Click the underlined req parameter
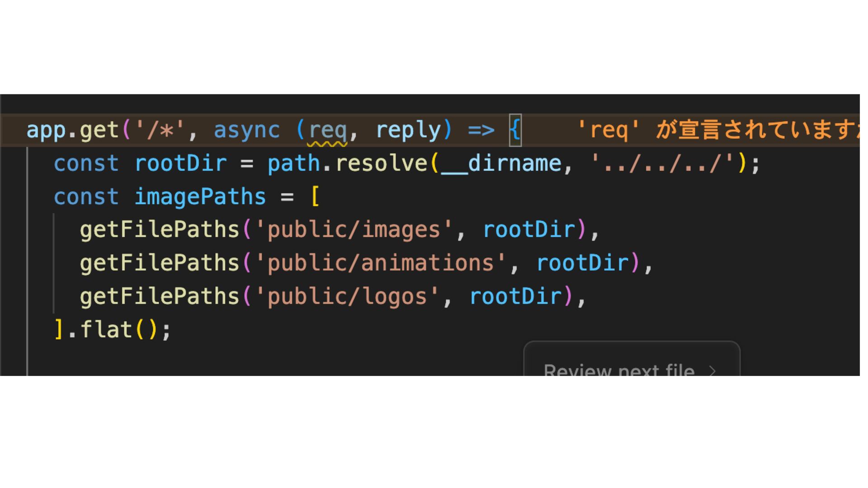This screenshot has height=488, width=868. (327, 131)
